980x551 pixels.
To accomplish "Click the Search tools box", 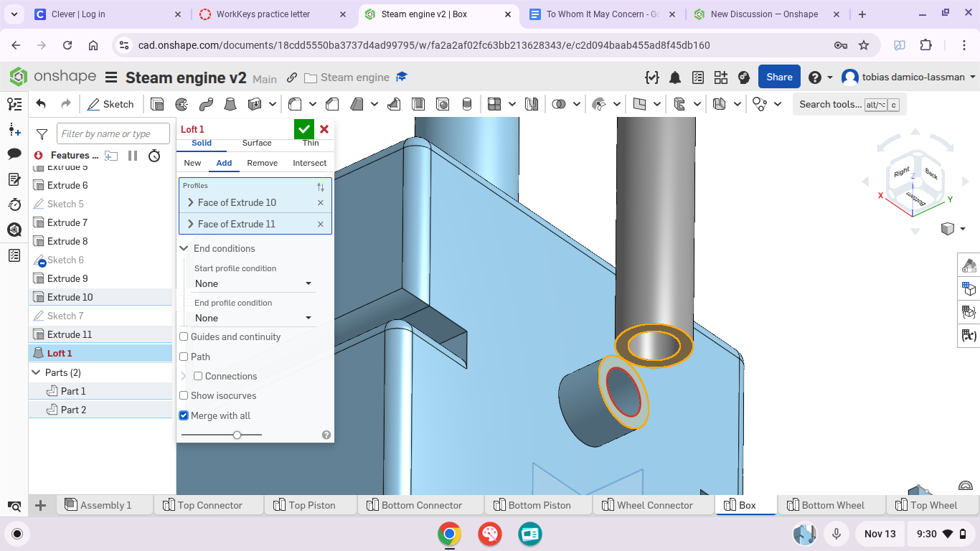I will [x=849, y=104].
